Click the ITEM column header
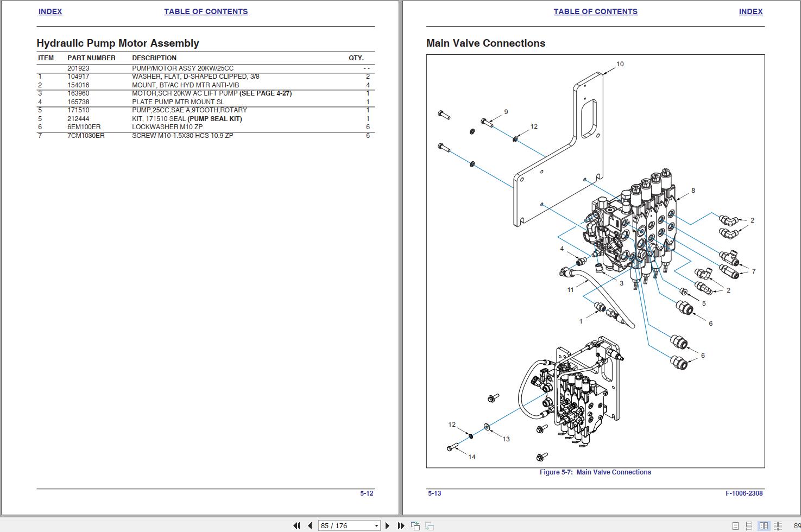Image resolution: width=801 pixels, height=532 pixels. coord(46,58)
